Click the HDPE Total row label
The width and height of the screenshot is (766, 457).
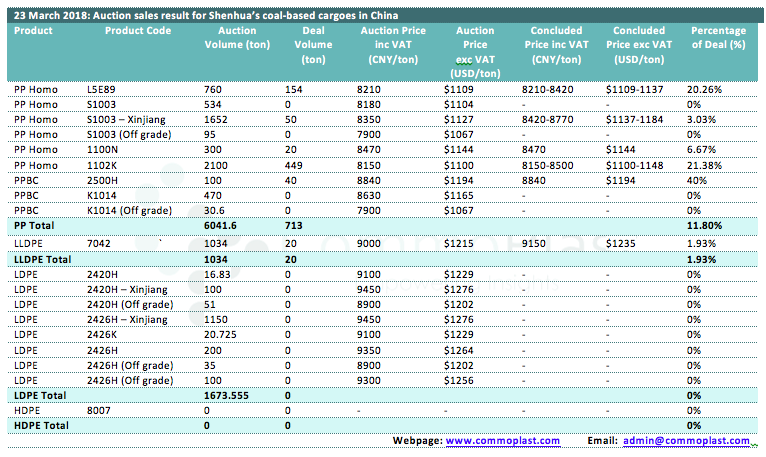pyautogui.click(x=42, y=426)
